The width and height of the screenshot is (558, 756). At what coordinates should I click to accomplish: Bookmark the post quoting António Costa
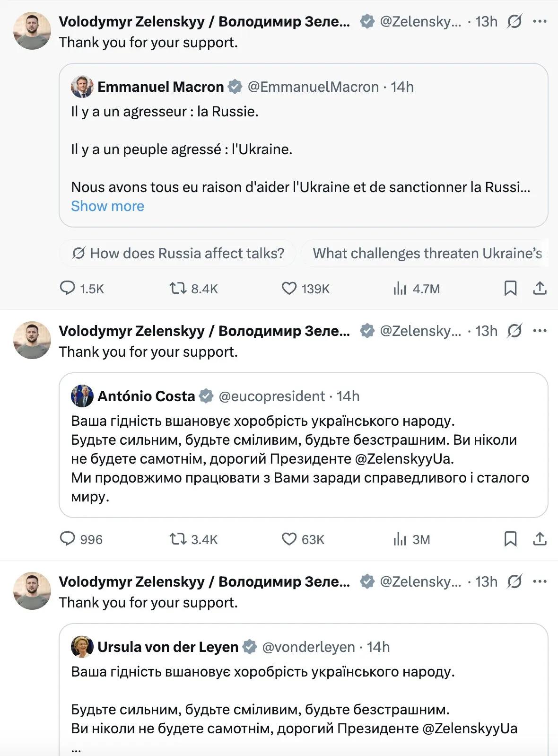click(510, 539)
